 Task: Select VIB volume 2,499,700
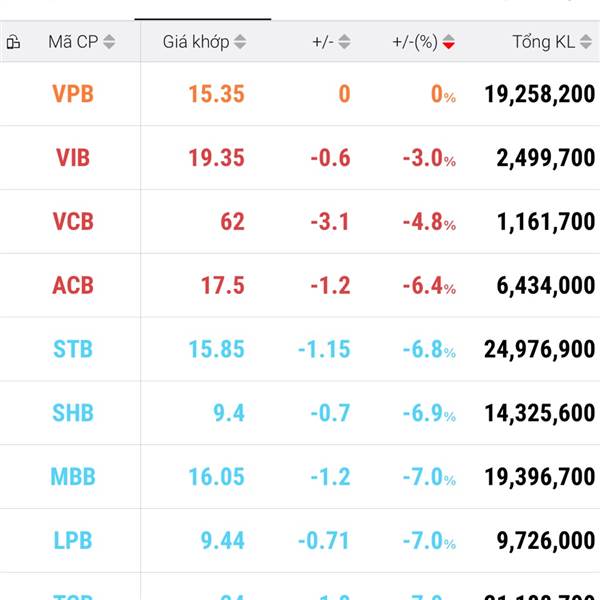[546, 158]
